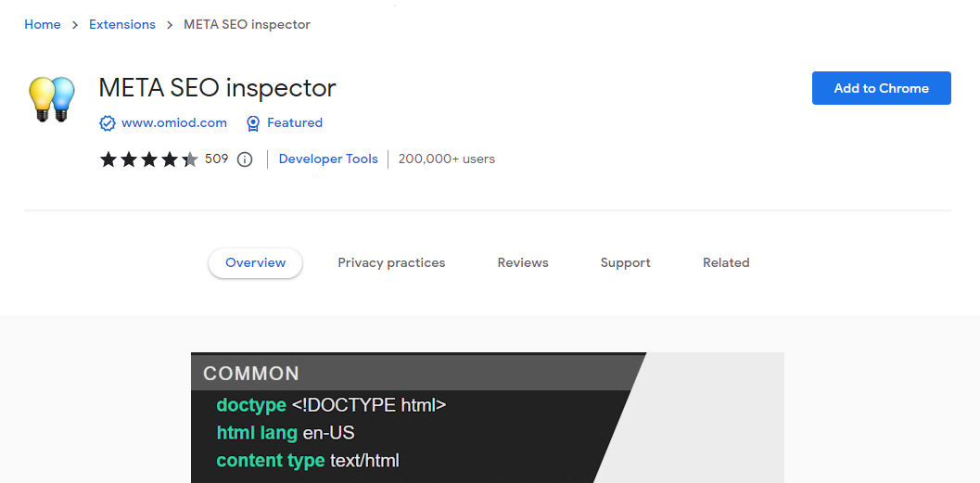Click the breadcrumb chevron after Home
The image size is (980, 483).
pos(75,25)
